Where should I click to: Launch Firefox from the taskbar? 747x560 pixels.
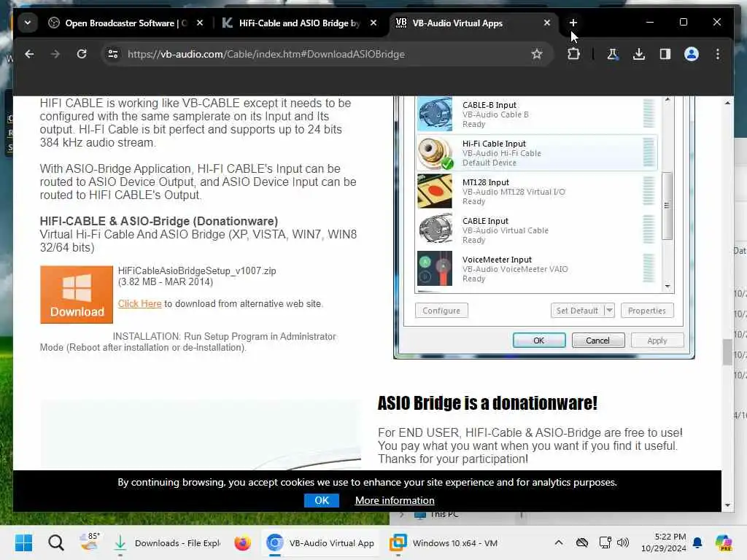(x=242, y=542)
